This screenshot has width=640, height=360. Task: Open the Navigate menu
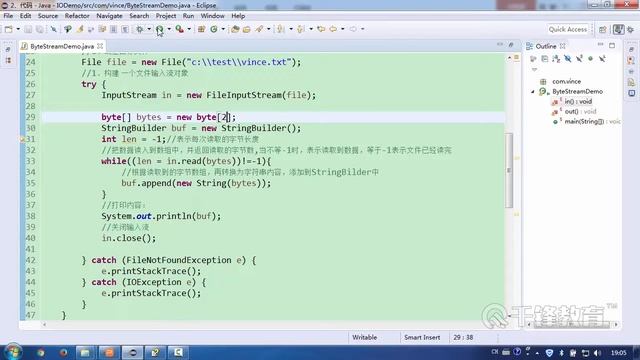[109, 16]
